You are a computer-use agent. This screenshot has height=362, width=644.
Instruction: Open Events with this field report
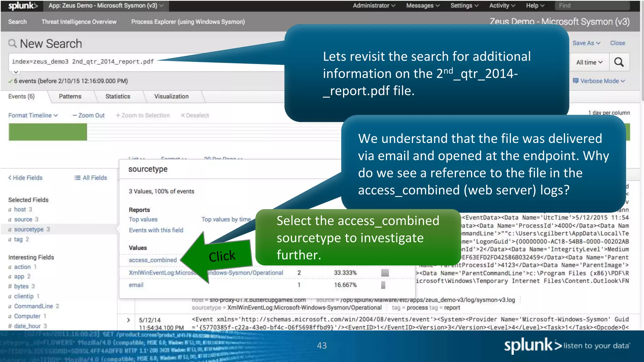(x=156, y=230)
